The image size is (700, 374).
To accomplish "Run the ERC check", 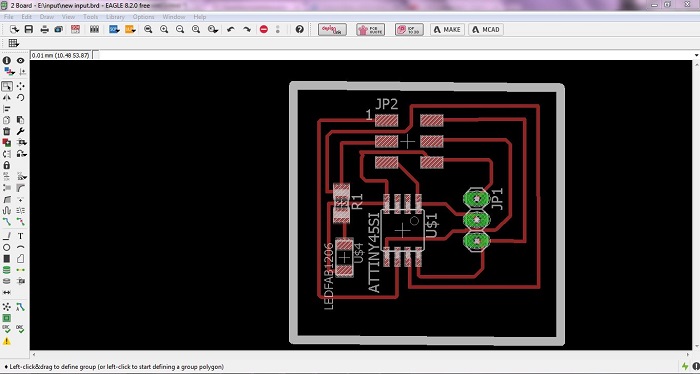I will [x=7, y=329].
